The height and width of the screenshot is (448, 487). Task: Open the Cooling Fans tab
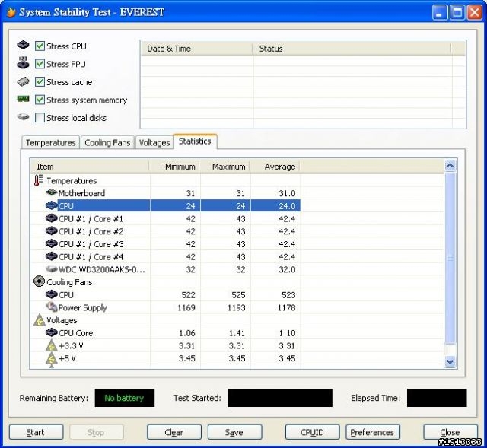(x=107, y=142)
